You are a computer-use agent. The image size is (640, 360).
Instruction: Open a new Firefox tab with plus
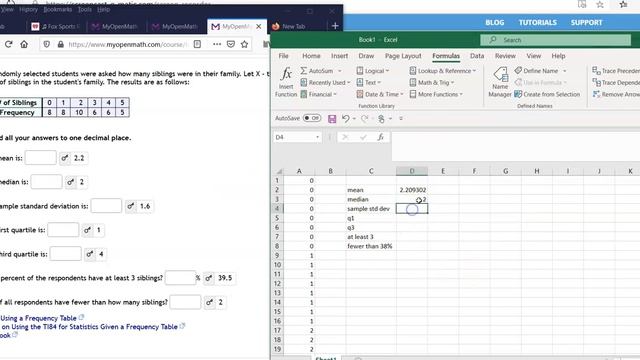335,26
